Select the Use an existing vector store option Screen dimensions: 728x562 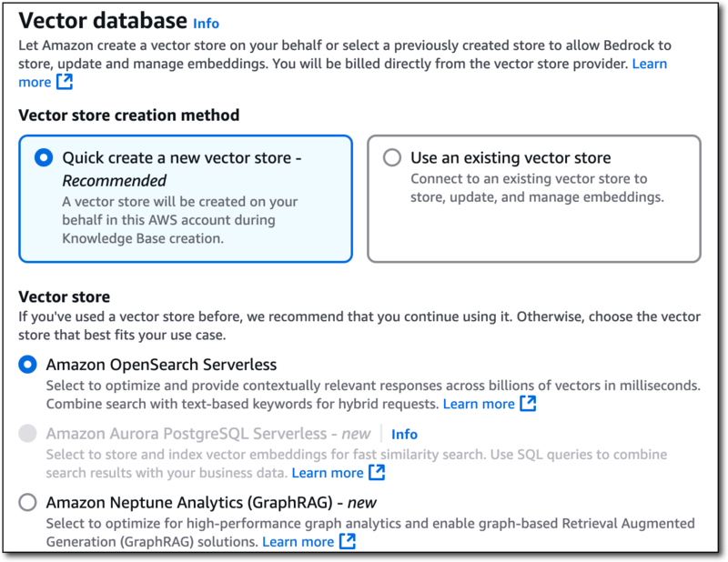(x=391, y=157)
